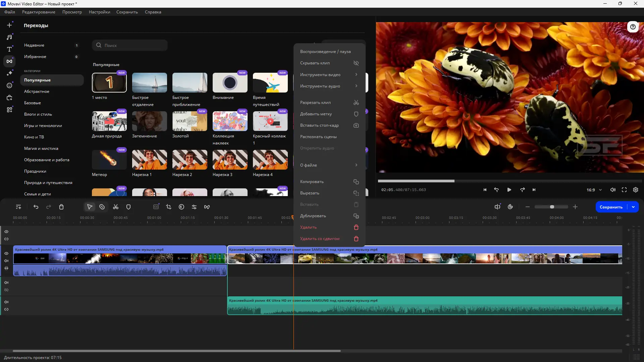Open the Music panel
The width and height of the screenshot is (644, 362).
(9, 37)
